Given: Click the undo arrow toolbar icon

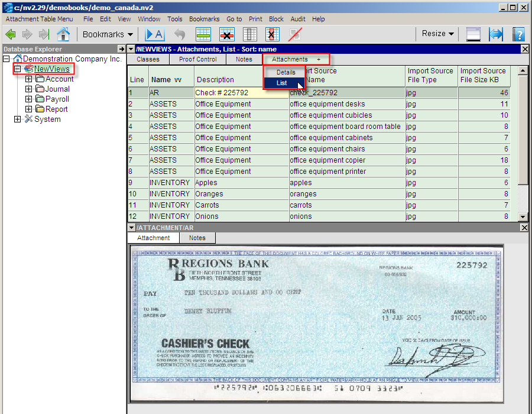Looking at the screenshot, I should pos(180,34).
